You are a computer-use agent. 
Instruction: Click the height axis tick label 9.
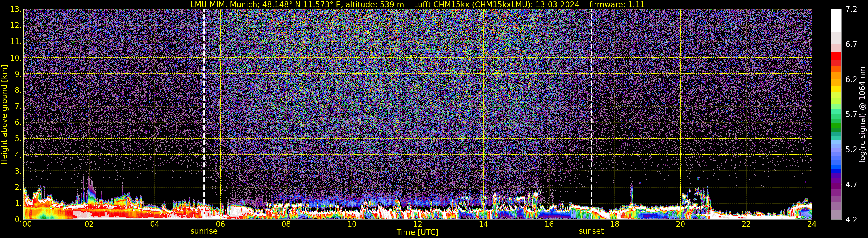(x=18, y=74)
